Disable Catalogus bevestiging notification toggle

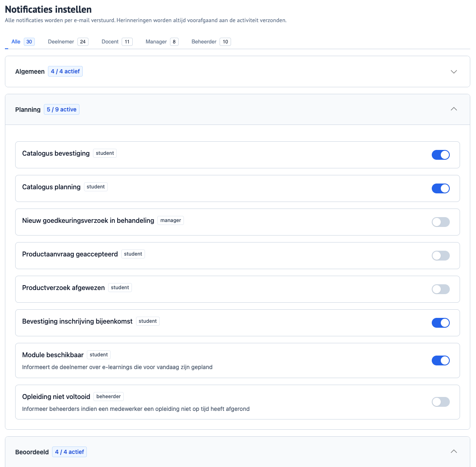[440, 155]
